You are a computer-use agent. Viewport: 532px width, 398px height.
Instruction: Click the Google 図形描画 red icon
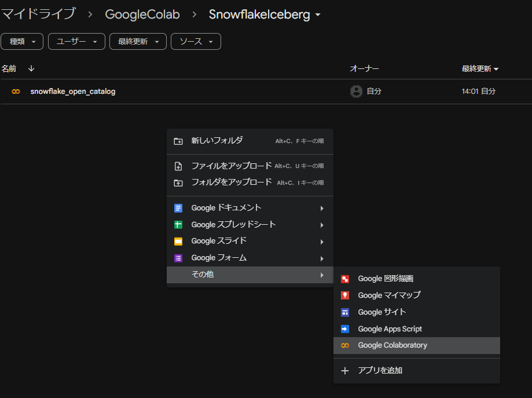[x=344, y=279]
